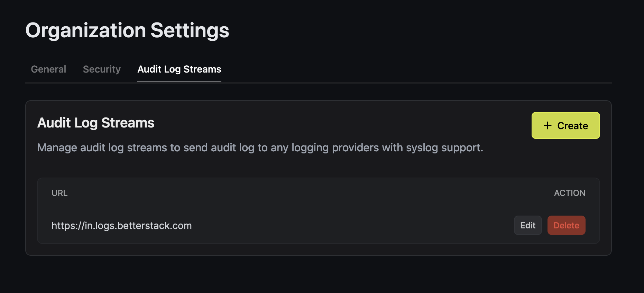Click the in.logs.betterstack.com URL text
Image resolution: width=644 pixels, height=293 pixels.
pos(121,226)
